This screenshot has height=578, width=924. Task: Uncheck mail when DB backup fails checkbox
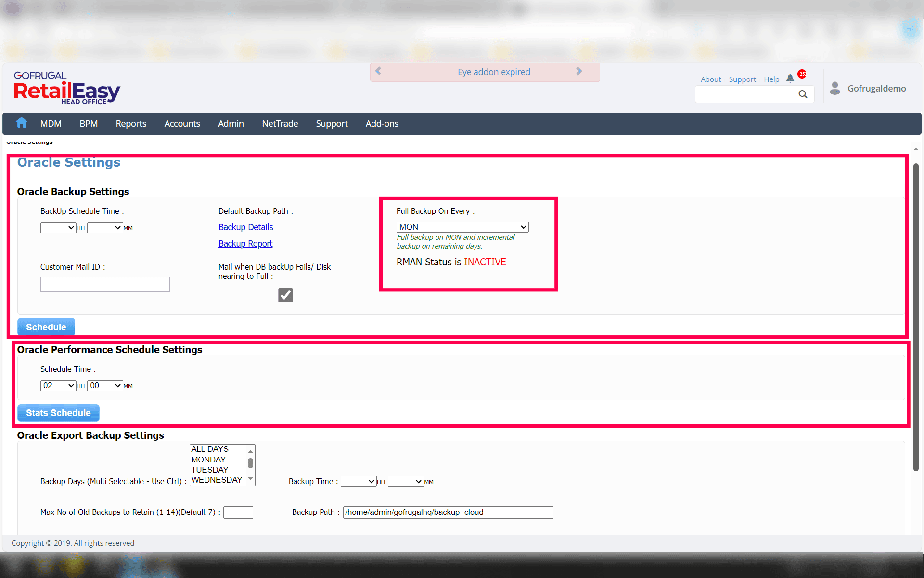pyautogui.click(x=285, y=295)
